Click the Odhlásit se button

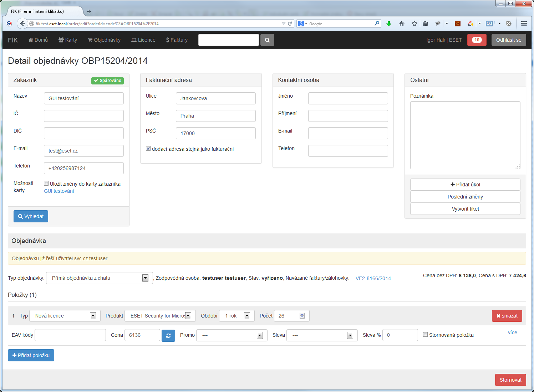[x=509, y=40]
